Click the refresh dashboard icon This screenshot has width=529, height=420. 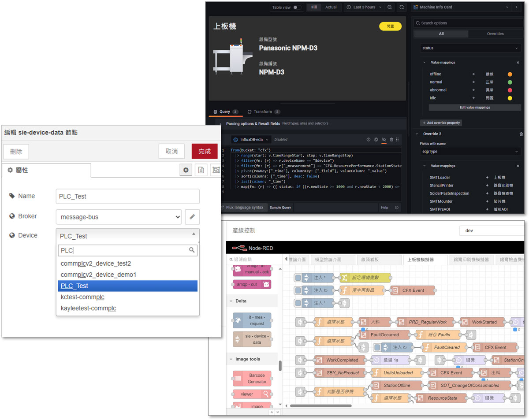tap(401, 7)
